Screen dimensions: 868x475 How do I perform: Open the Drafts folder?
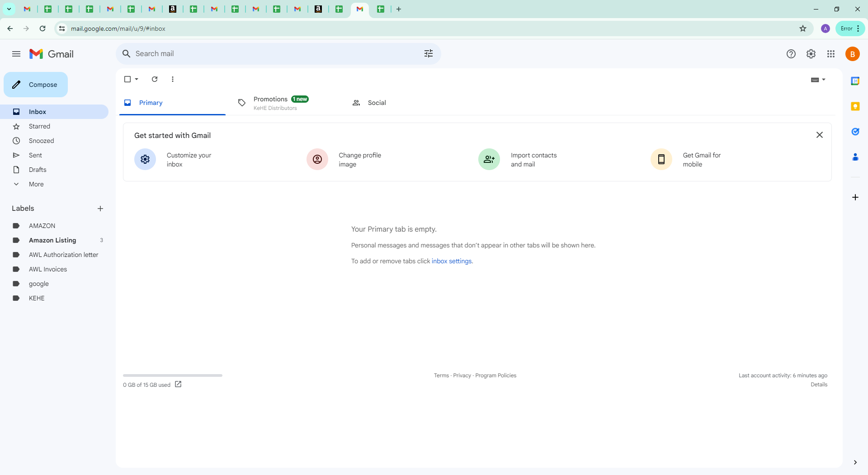pyautogui.click(x=54, y=170)
